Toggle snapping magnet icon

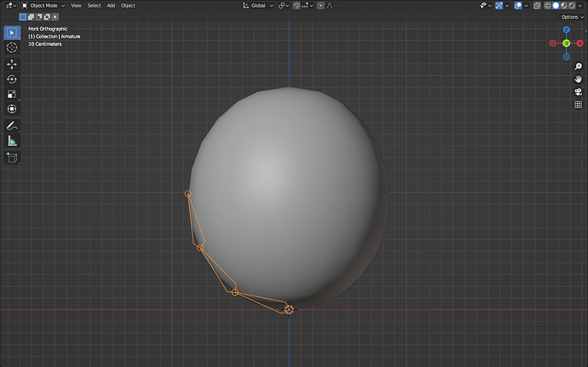(297, 6)
